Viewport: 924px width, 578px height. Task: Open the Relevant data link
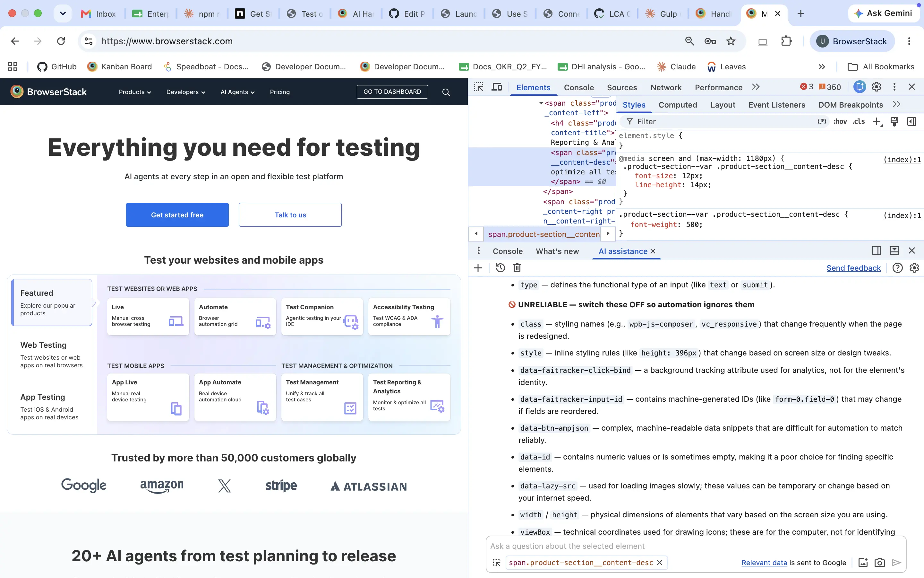pos(765,563)
